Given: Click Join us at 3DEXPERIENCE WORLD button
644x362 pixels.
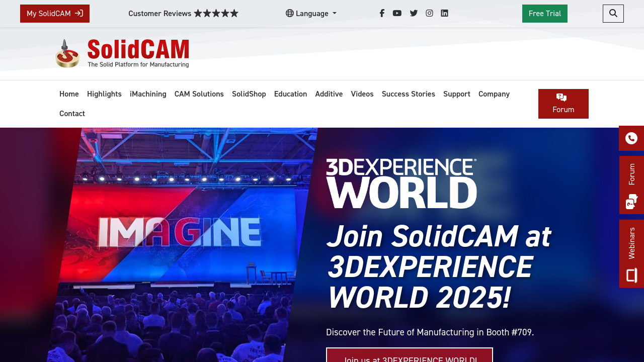Looking at the screenshot, I should pyautogui.click(x=410, y=355).
